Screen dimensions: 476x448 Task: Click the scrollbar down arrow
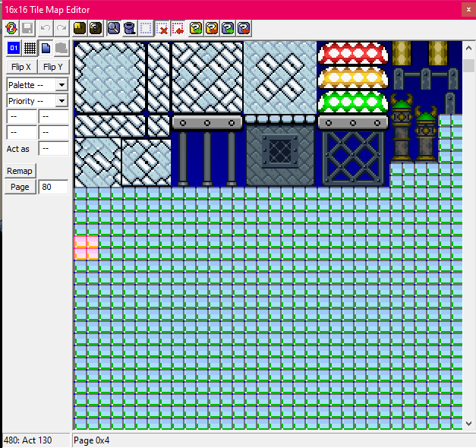coord(468,423)
